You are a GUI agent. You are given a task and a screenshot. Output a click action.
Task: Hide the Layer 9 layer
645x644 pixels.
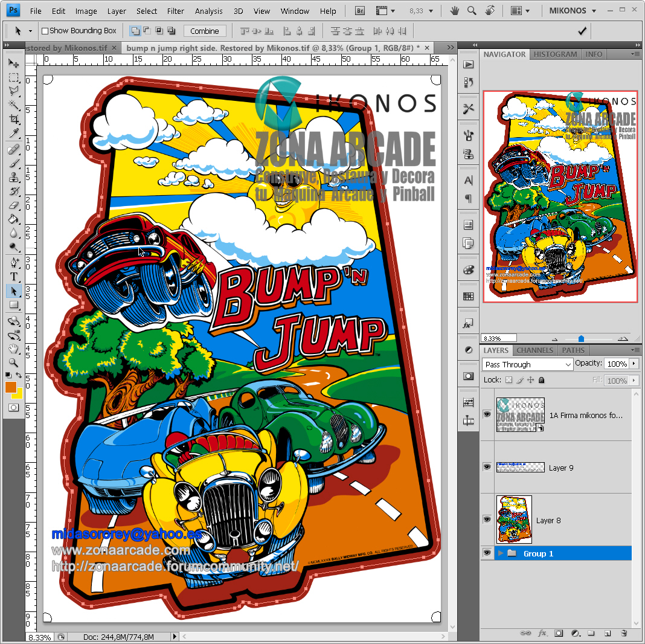487,467
